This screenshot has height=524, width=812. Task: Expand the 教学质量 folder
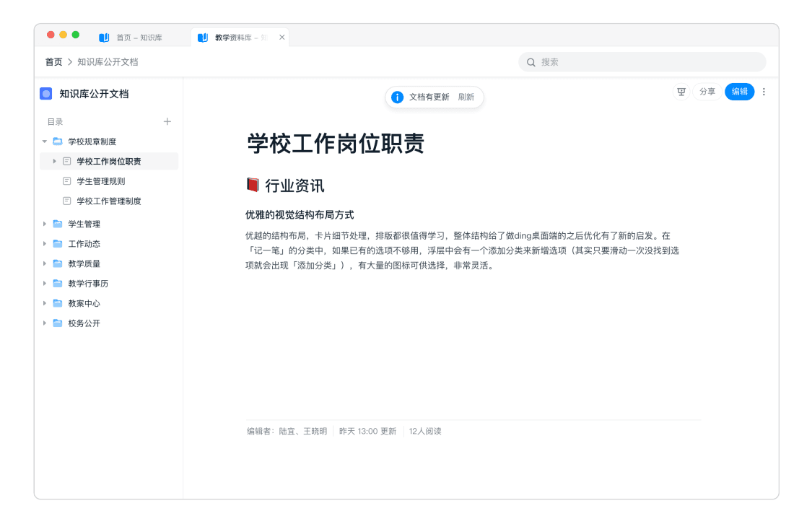(45, 263)
